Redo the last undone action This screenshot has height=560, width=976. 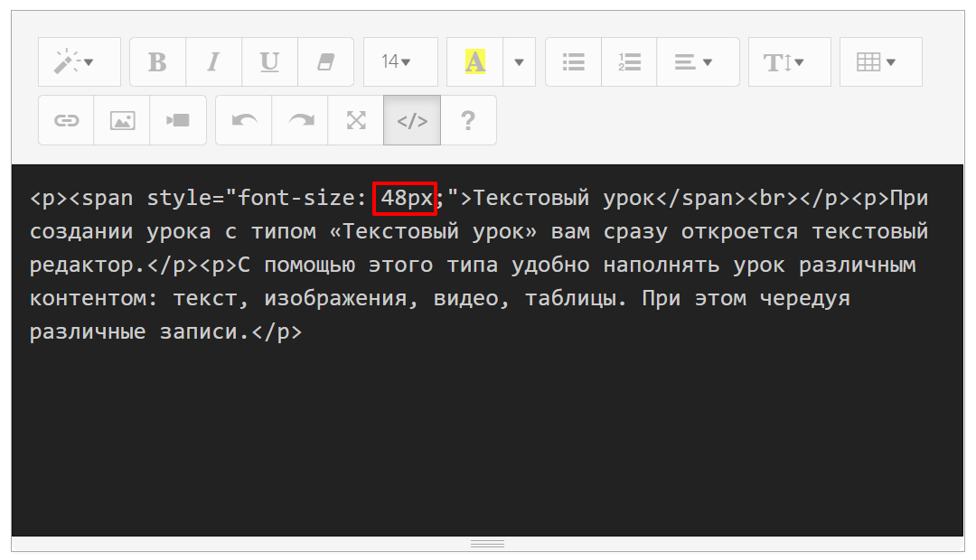(x=300, y=120)
